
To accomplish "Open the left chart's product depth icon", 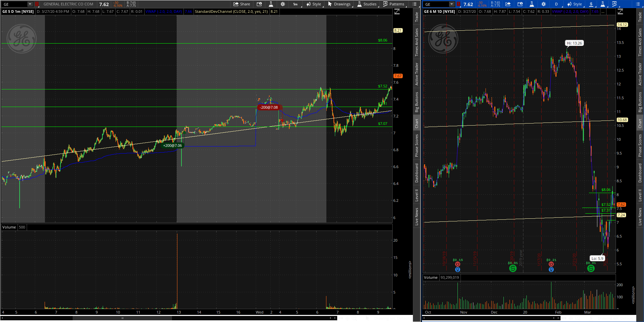I will [x=259, y=4].
